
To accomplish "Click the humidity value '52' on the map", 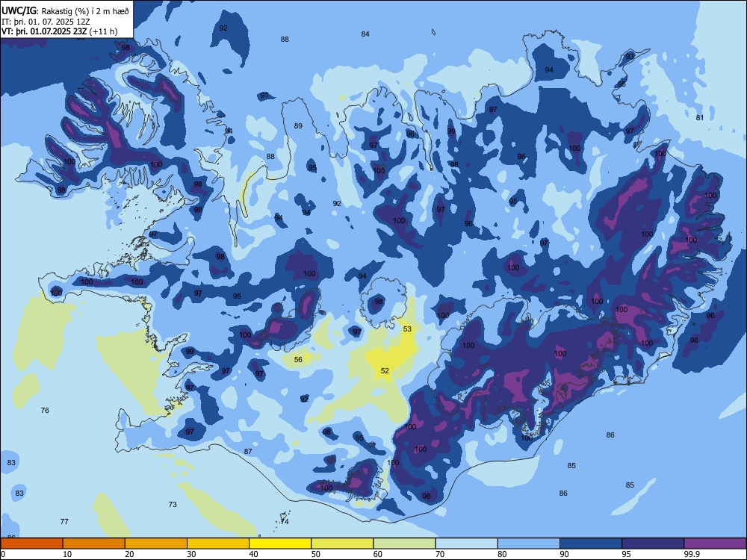I will coord(385,370).
